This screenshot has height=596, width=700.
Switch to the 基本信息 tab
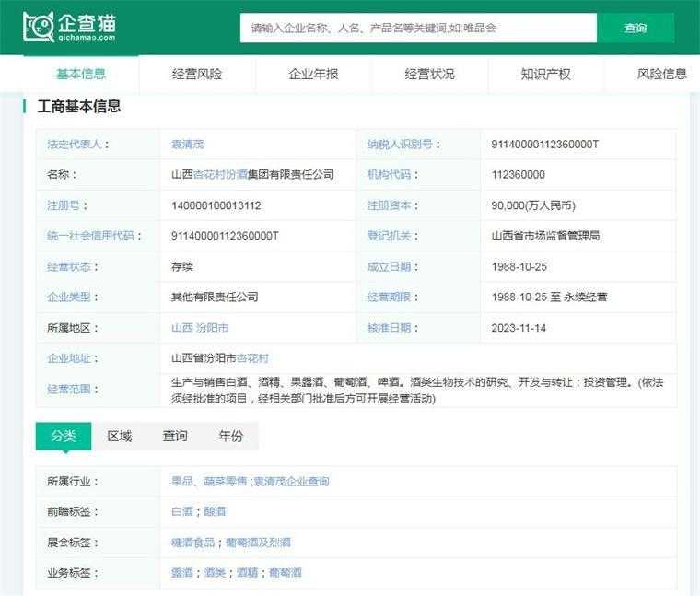point(81,74)
